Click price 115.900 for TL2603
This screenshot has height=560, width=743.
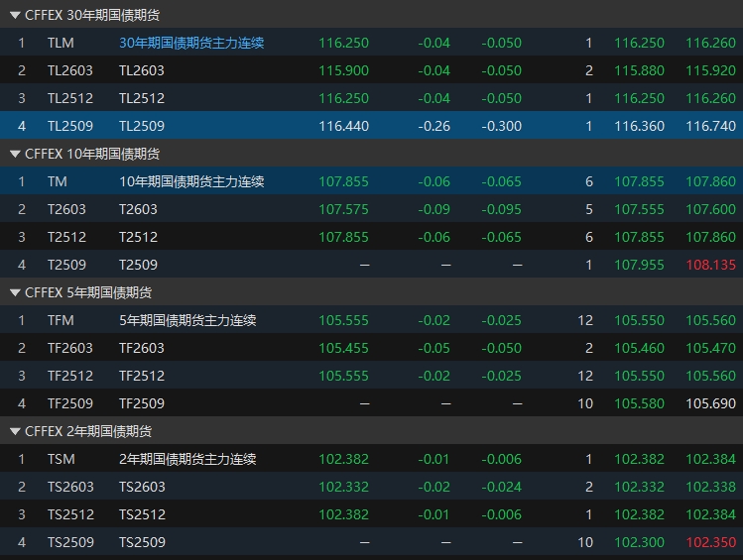(x=343, y=70)
